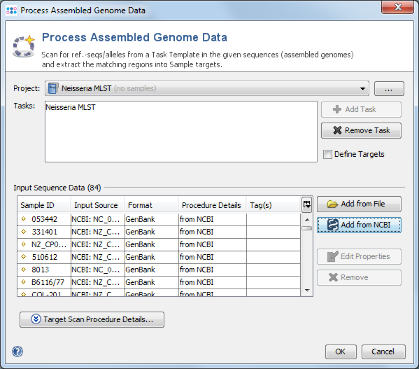Browse projects with the ellipsis button
The image size is (419, 369).
coord(389,89)
